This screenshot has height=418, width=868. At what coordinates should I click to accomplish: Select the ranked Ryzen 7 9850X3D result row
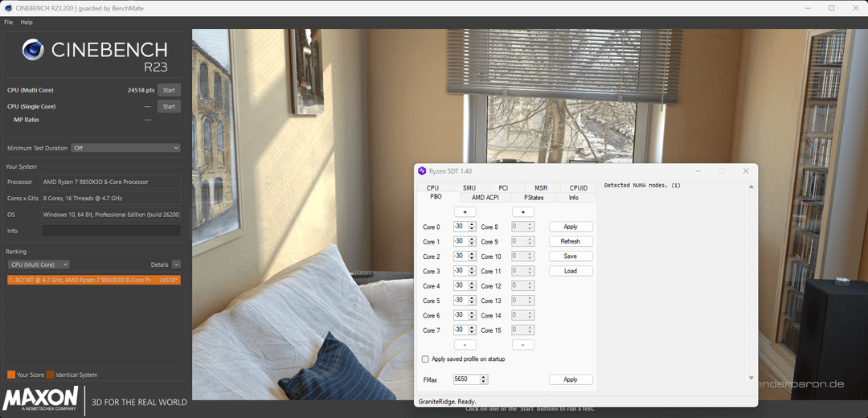click(x=93, y=280)
